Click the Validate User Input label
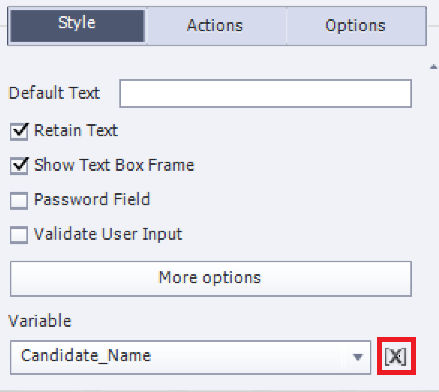The width and height of the screenshot is (439, 392). [x=108, y=234]
